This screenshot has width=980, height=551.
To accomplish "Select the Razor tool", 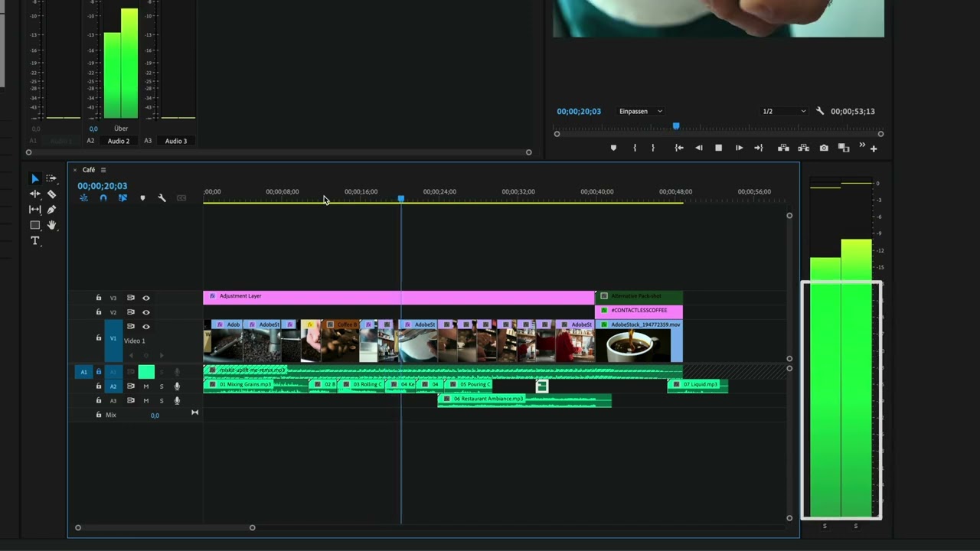I will click(51, 194).
